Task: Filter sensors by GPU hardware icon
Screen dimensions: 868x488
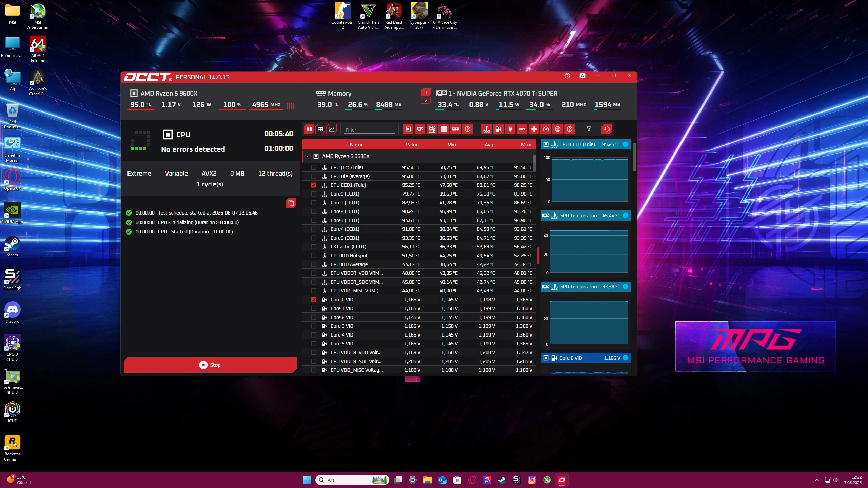Action: pyautogui.click(x=420, y=129)
